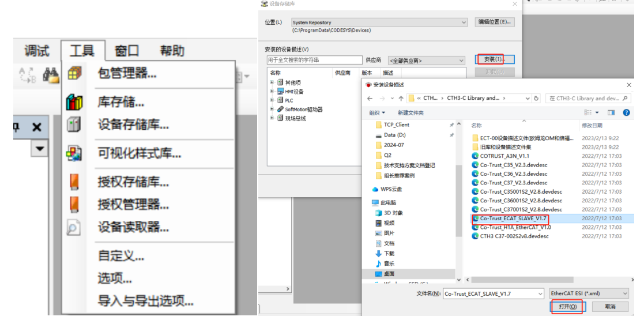
Task: Choose 库存储 menu entry
Action: (120, 102)
